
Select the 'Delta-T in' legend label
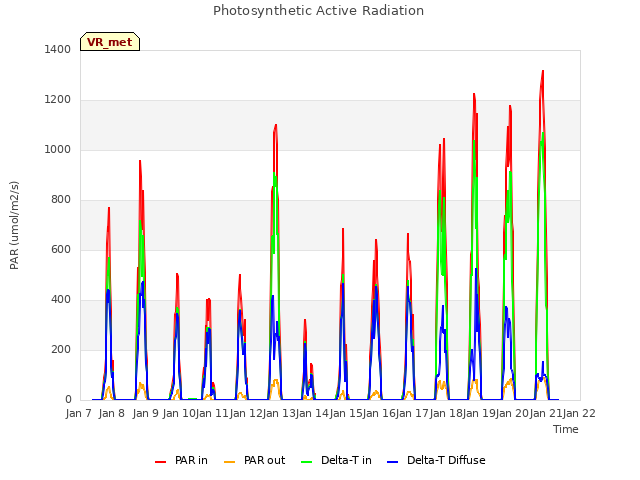346,460
